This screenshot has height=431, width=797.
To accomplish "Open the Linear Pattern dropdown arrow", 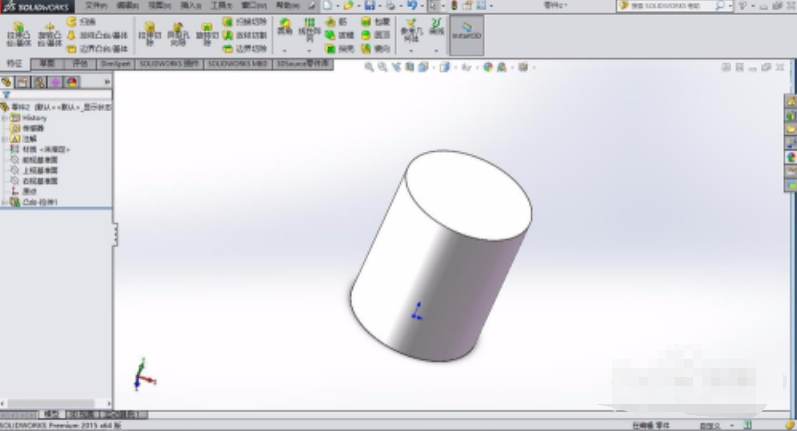I will (309, 50).
